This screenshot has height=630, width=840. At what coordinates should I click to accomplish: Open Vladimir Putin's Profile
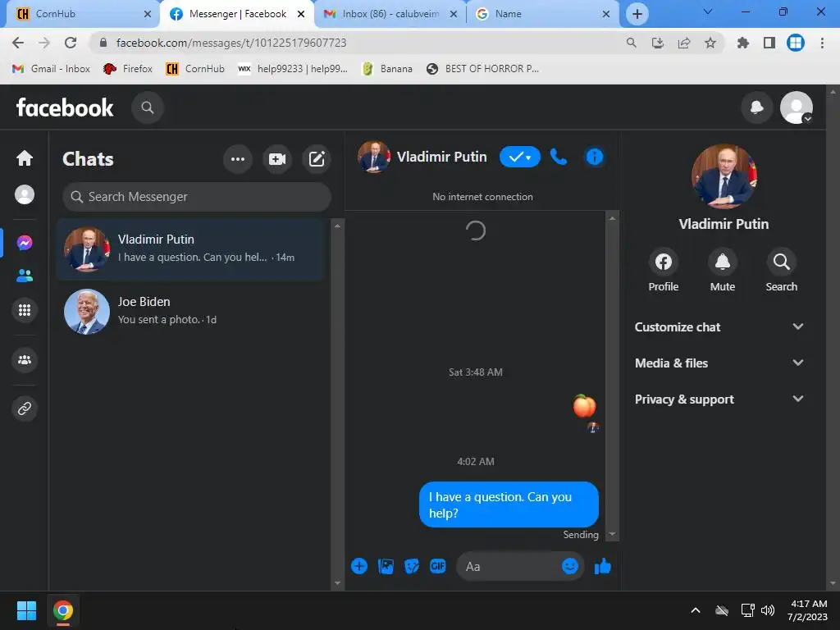pos(663,271)
